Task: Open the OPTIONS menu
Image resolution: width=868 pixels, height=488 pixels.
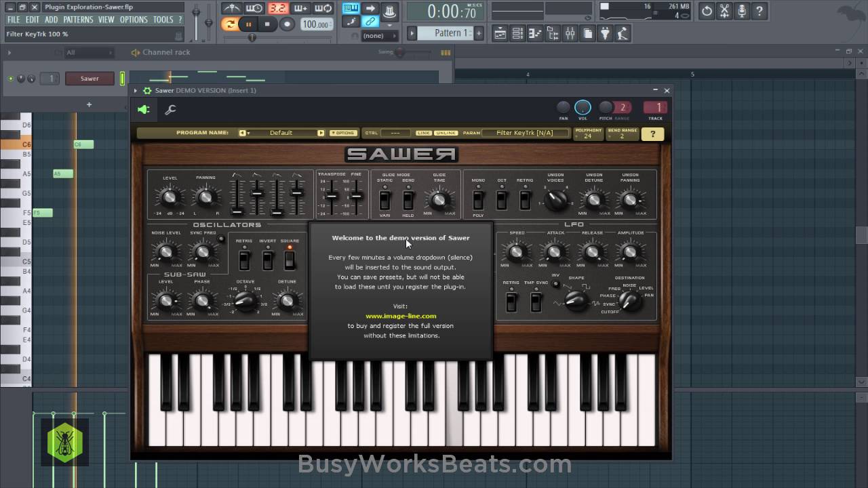Action: pyautogui.click(x=134, y=20)
